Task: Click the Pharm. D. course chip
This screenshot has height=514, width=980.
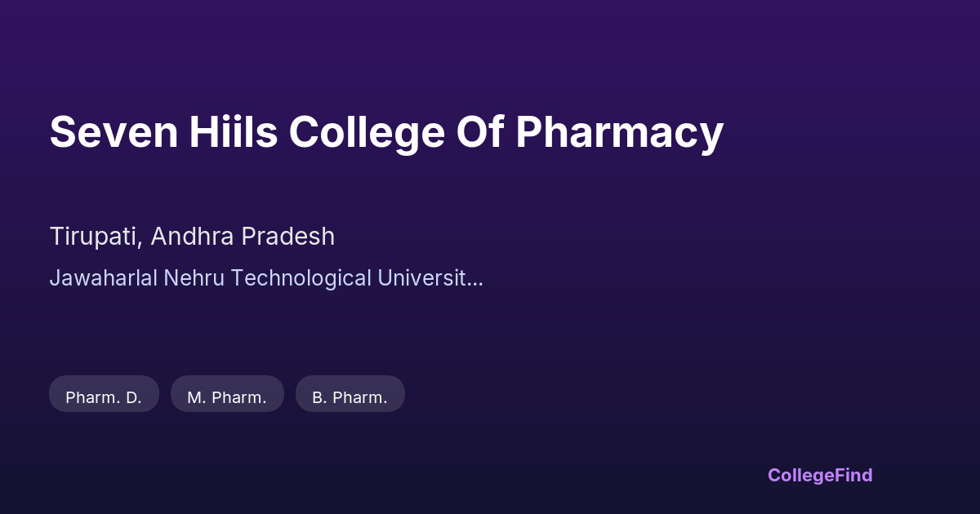Action: pos(104,397)
